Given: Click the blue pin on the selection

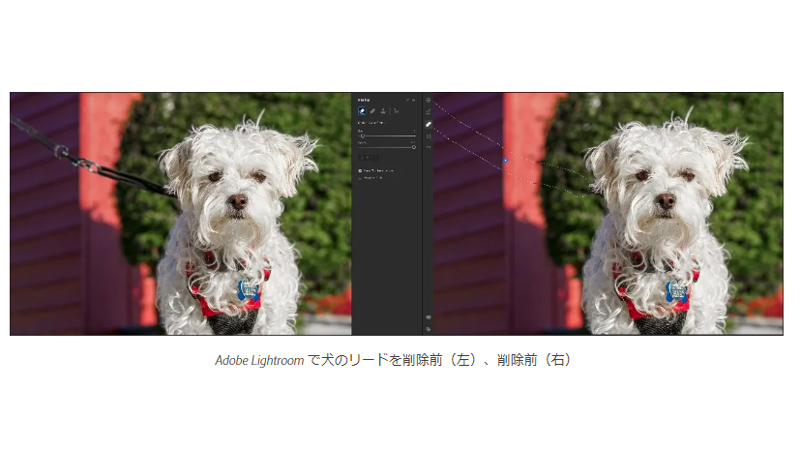Looking at the screenshot, I should 506,160.
